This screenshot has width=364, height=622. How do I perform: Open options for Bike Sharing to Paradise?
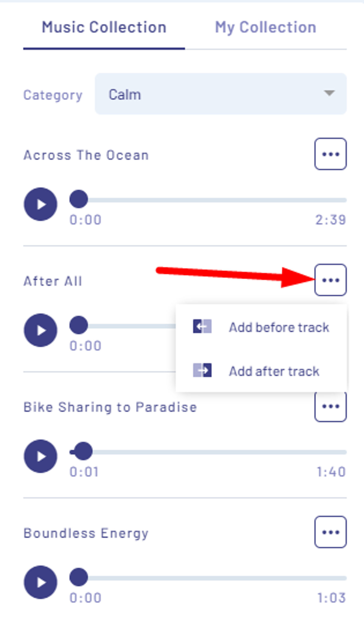pyautogui.click(x=330, y=407)
